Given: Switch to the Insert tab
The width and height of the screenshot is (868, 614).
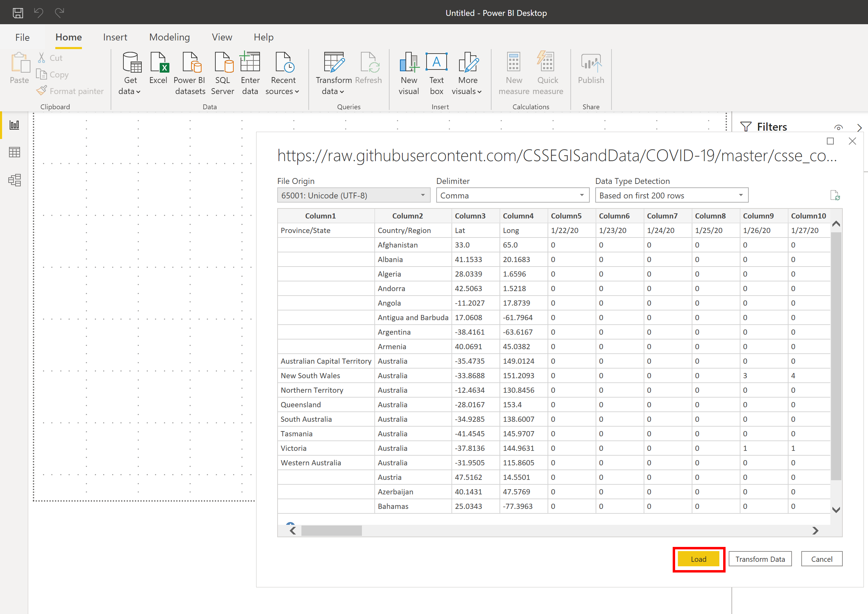Looking at the screenshot, I should [x=115, y=37].
